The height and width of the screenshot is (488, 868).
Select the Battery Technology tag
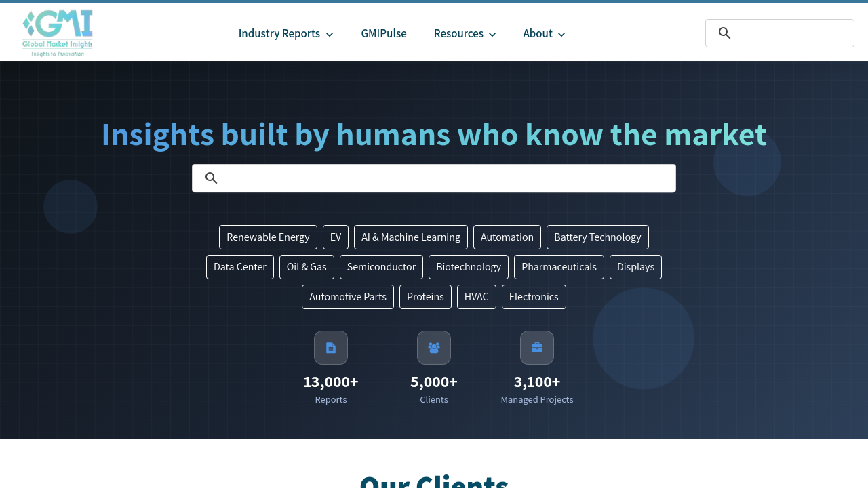(x=597, y=237)
